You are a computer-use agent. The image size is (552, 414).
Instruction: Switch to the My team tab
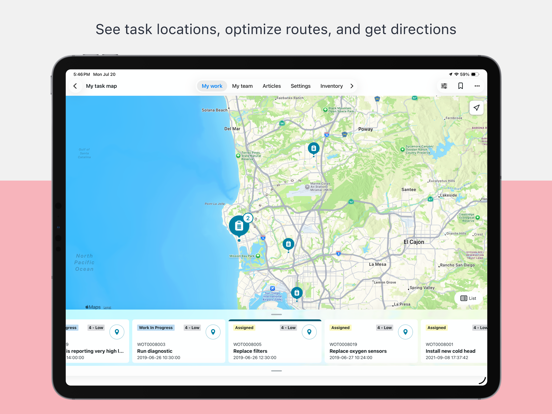[x=242, y=86]
